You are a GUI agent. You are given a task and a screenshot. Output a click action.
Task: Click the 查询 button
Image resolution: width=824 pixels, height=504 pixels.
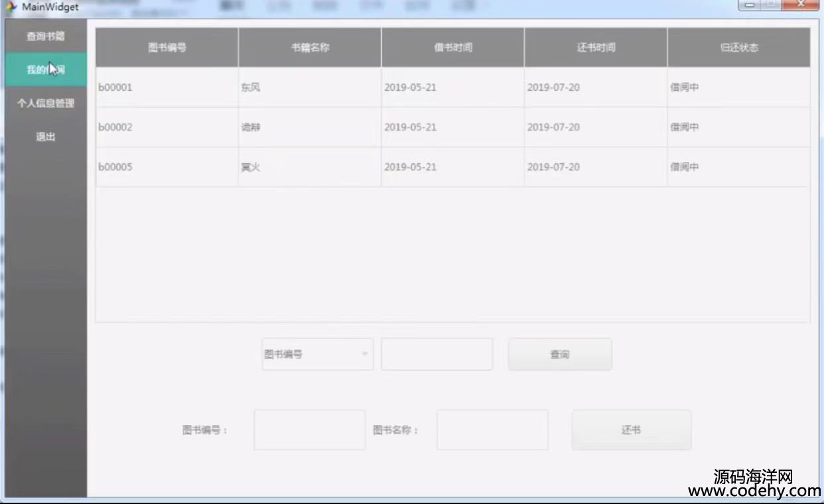click(560, 354)
